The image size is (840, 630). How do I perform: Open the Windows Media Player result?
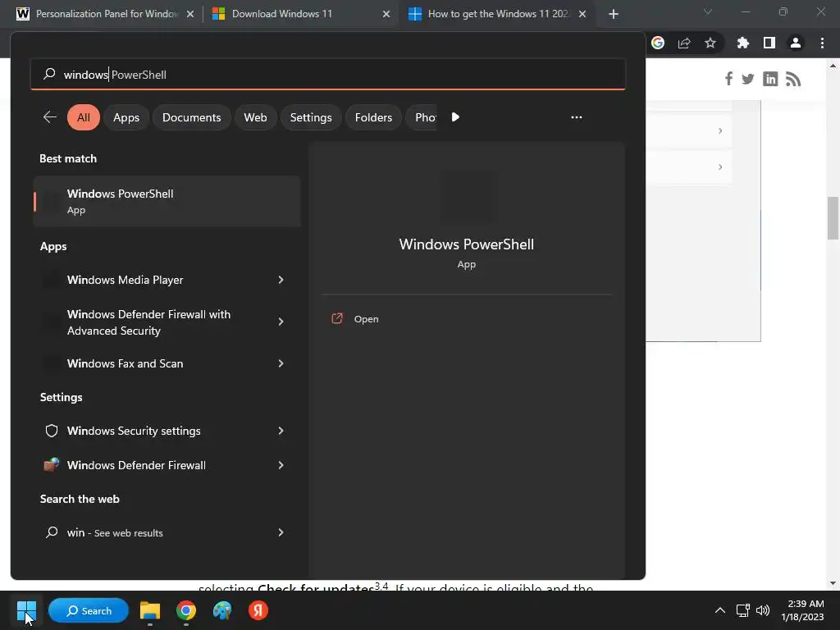tap(125, 280)
